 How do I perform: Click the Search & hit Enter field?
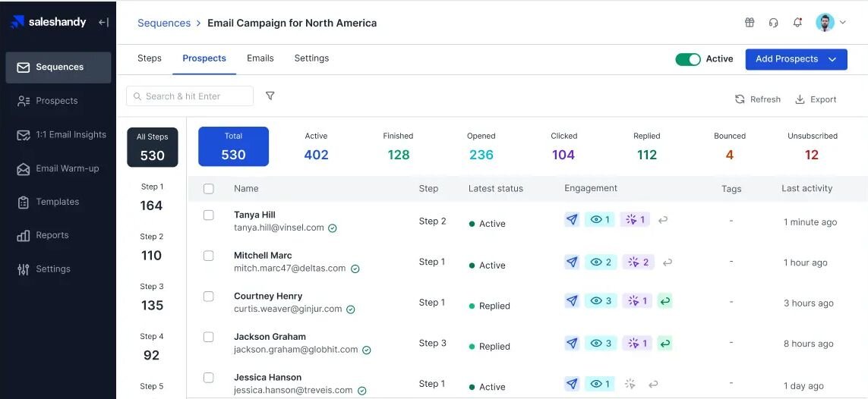pyautogui.click(x=190, y=96)
